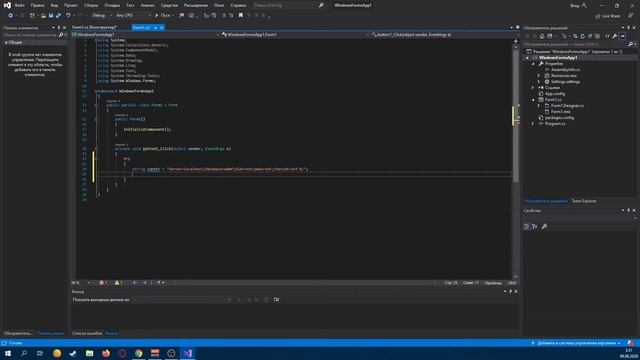
Task: Expand the Ссылки references node
Action: (533, 88)
